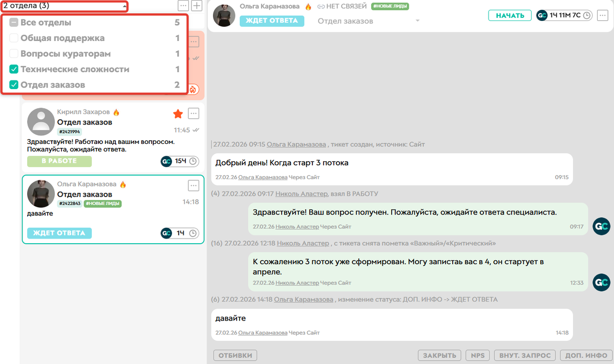Click the fire icon on the pink ticket card
This screenshot has height=364, width=614.
[x=193, y=90]
